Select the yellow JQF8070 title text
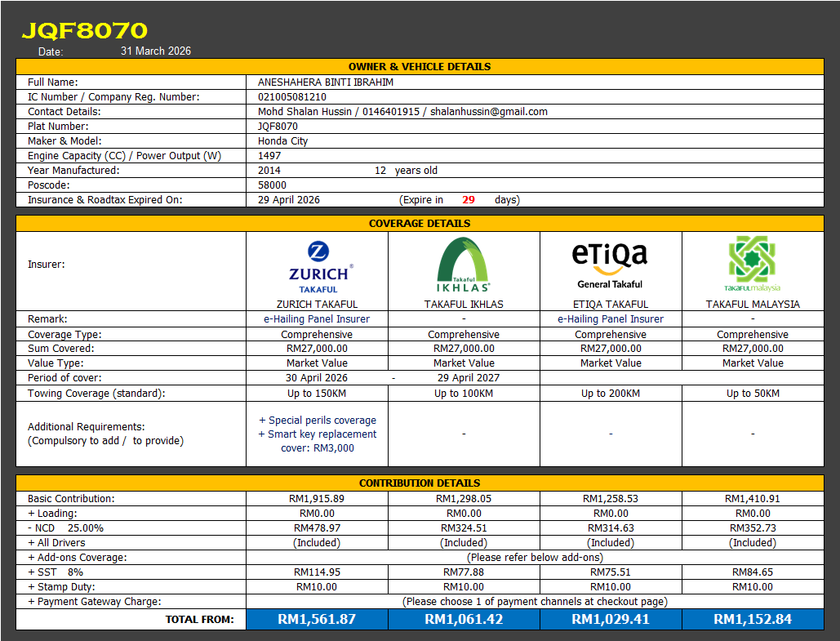Screen dimensions: 840x641 84,31
